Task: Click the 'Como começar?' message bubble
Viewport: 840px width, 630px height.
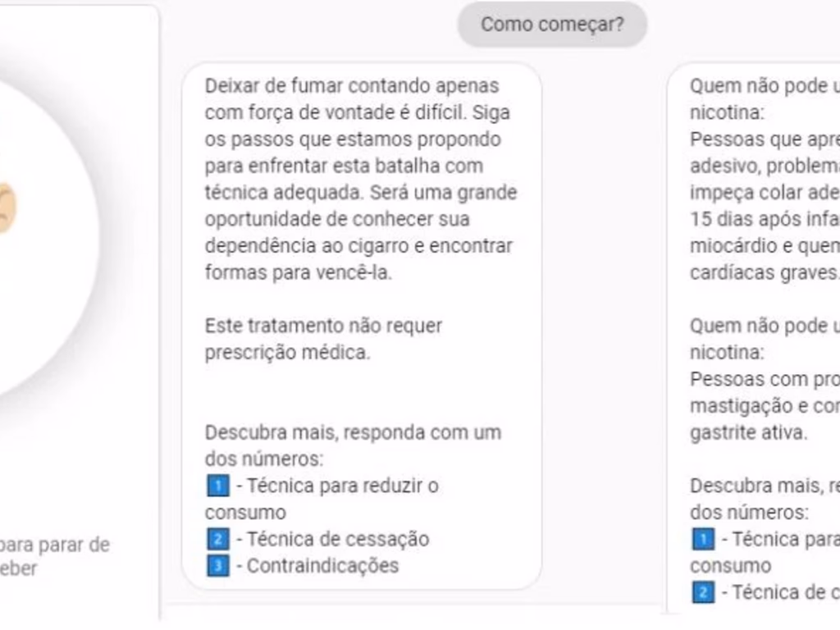Action: [551, 24]
